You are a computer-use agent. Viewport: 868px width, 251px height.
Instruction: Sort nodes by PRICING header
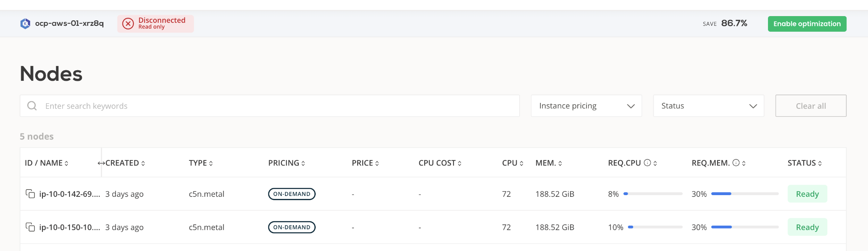point(286,163)
